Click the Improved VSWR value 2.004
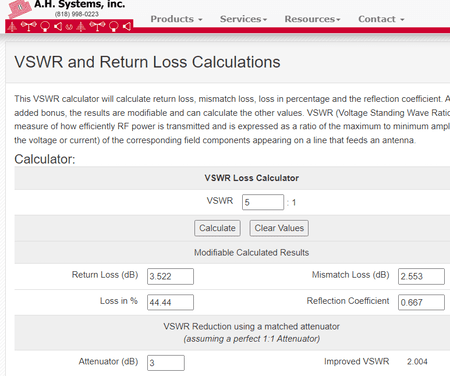Viewport: 450px width, 376px height. tap(417, 362)
